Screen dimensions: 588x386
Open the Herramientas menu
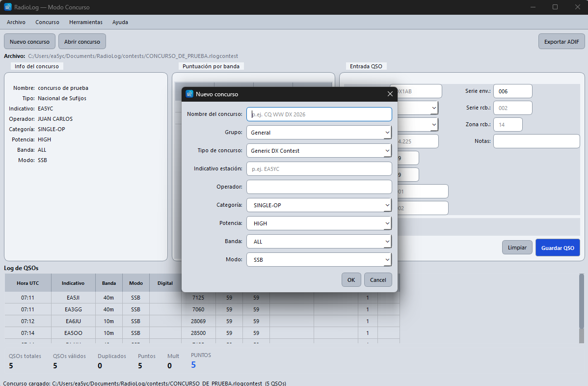point(86,22)
